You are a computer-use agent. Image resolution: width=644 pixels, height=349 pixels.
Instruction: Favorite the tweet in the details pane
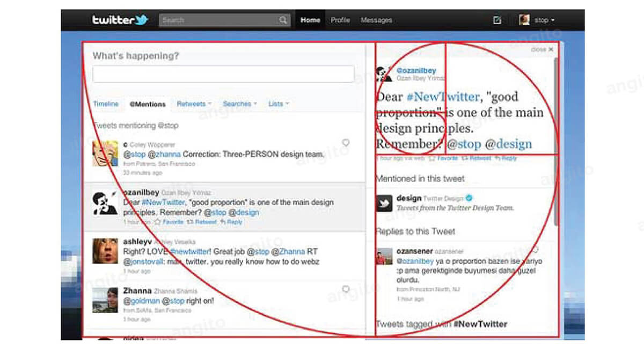(x=443, y=158)
